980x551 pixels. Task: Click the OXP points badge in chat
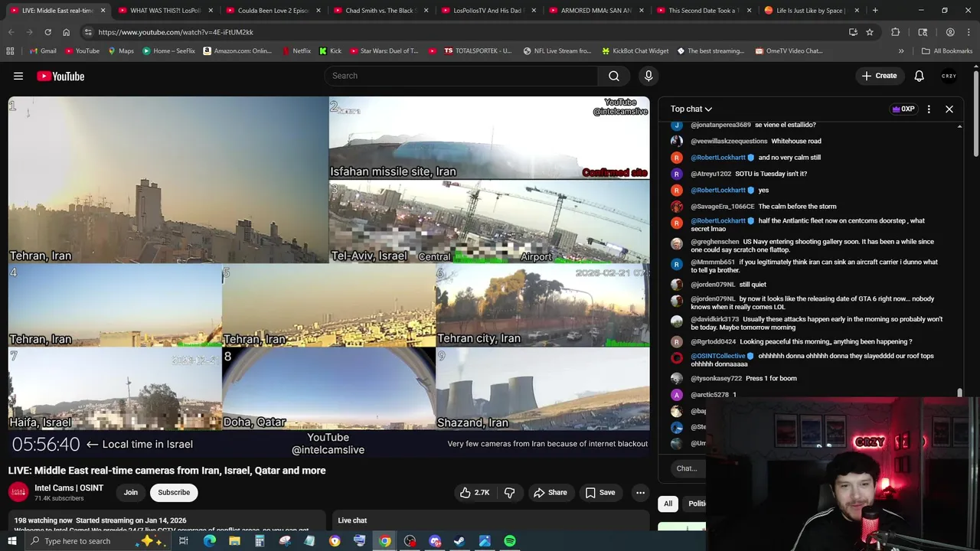pyautogui.click(x=903, y=109)
